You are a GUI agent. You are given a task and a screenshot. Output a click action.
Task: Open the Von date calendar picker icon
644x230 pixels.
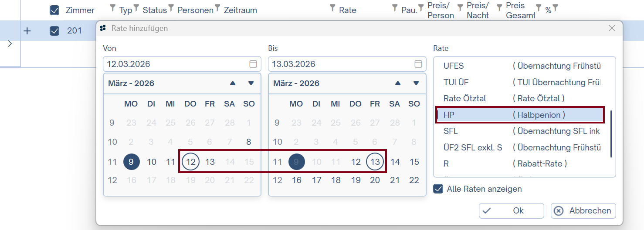click(253, 64)
